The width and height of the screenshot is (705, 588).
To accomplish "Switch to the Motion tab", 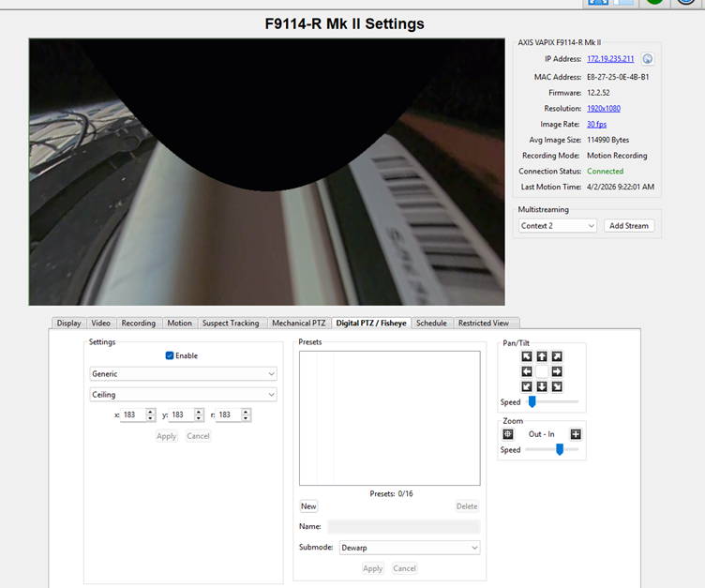I will pyautogui.click(x=179, y=324).
